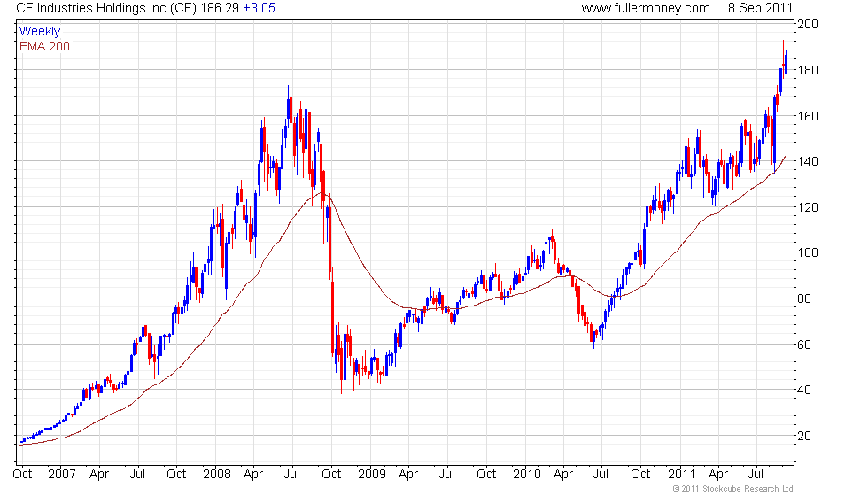Image resolution: width=868 pixels, height=496 pixels.
Task: Click the 8 Sep 2011 date label
Action: click(x=760, y=8)
